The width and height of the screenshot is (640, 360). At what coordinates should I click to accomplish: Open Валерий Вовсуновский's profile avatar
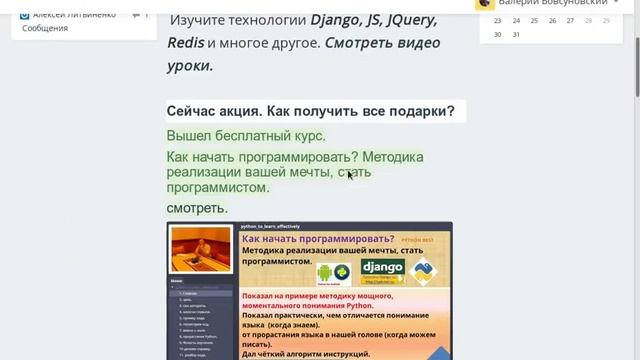pyautogui.click(x=484, y=3)
